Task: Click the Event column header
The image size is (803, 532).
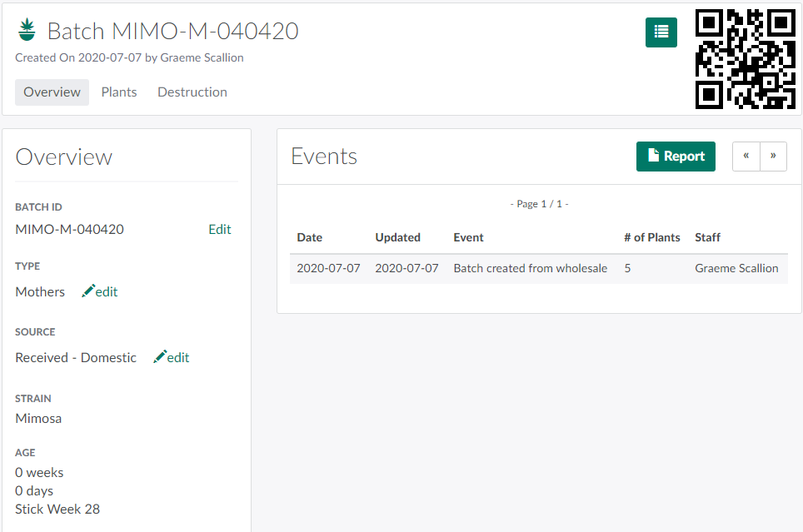Action: point(468,237)
